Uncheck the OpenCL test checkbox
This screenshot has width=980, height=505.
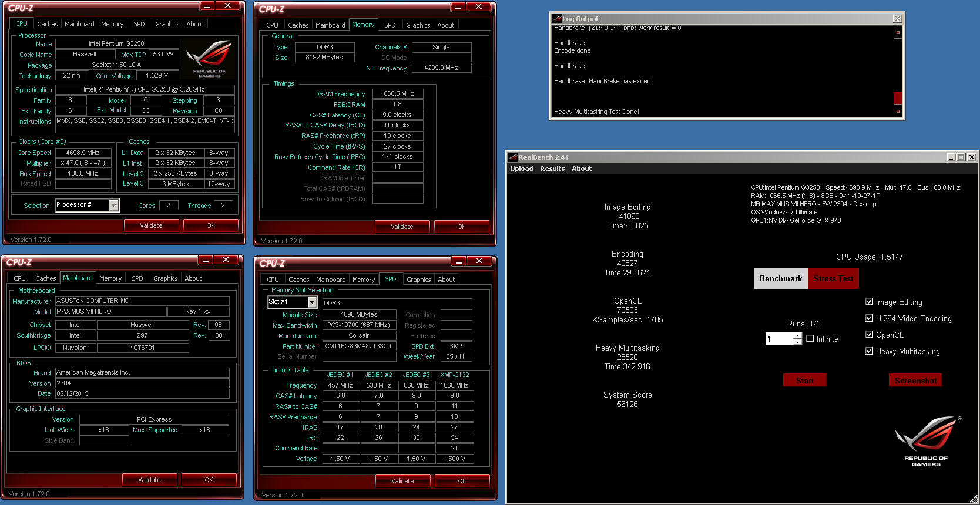(869, 335)
